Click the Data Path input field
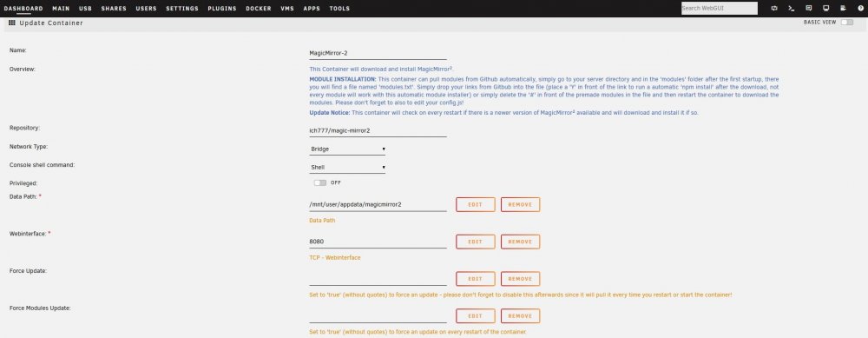 (x=378, y=204)
